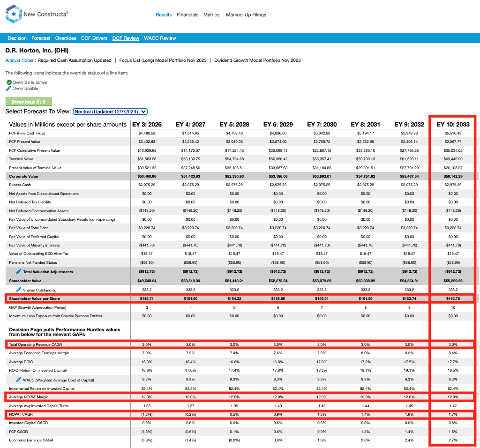Image resolution: width=480 pixels, height=448 pixels.
Task: Select the DCF Review tab
Action: [126, 38]
